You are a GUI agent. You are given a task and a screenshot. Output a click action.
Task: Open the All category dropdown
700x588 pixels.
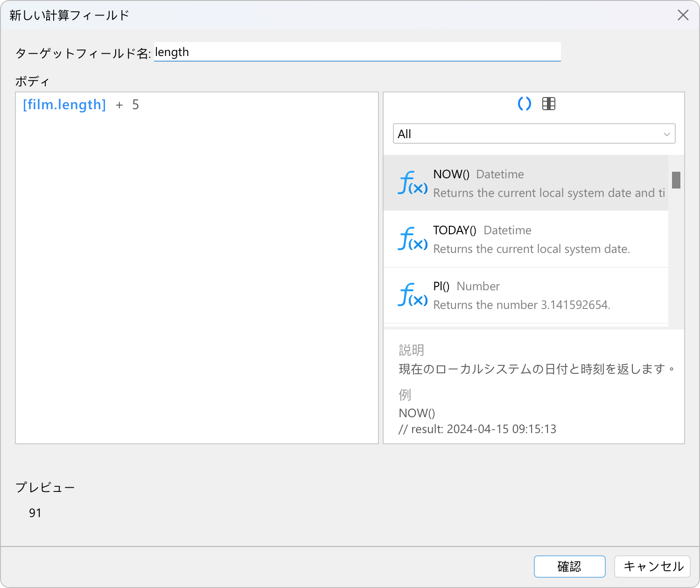pos(534,133)
